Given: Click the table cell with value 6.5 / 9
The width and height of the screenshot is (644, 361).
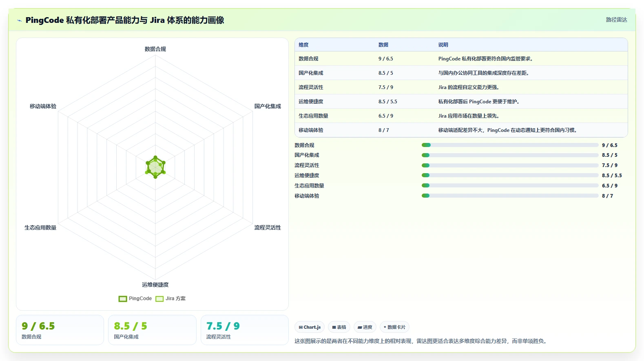Looking at the screenshot, I should pos(386,116).
